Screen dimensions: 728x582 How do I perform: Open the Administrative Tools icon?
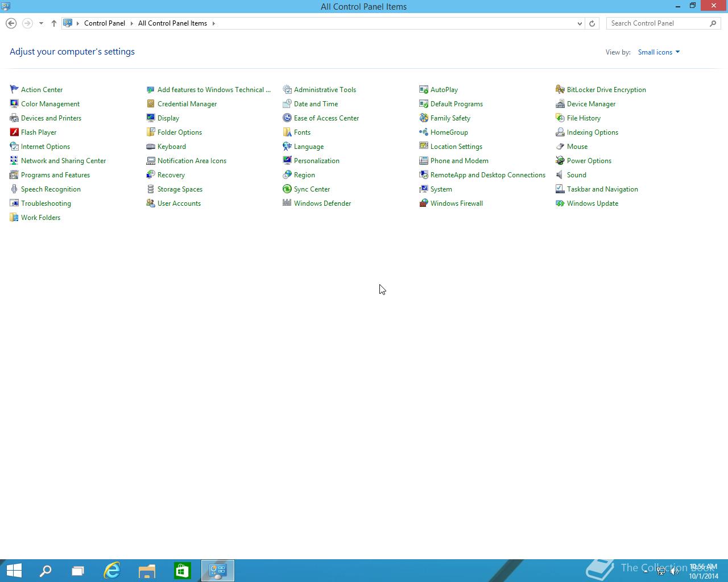[287, 89]
